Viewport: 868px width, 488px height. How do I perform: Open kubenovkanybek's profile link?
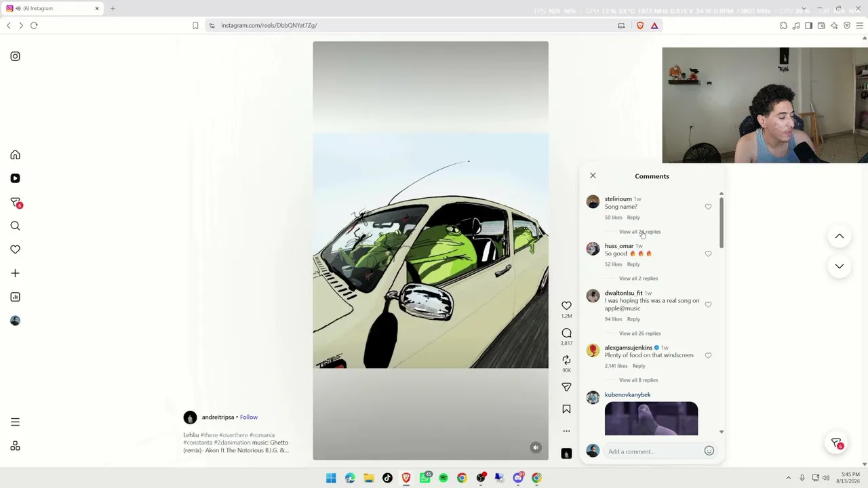627,394
